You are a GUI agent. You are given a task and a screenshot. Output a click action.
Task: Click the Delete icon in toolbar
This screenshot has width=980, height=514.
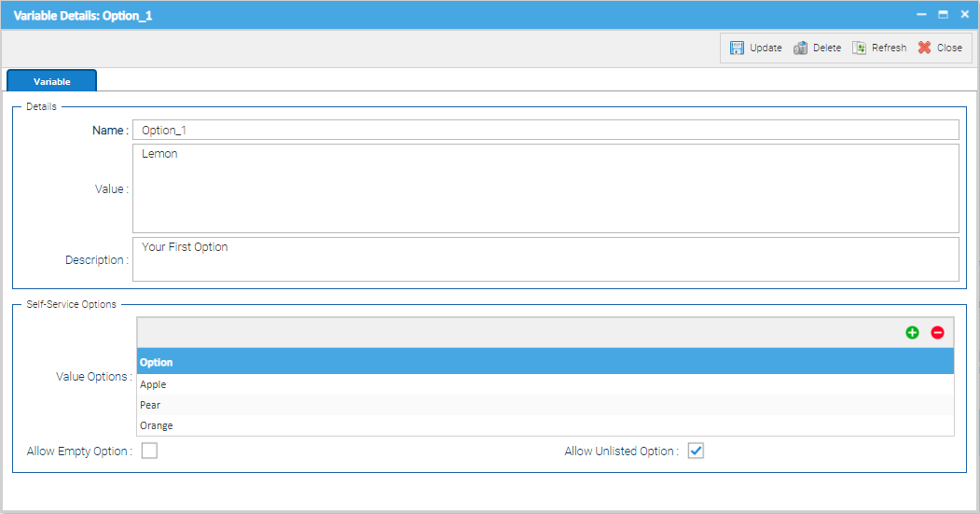tap(800, 48)
